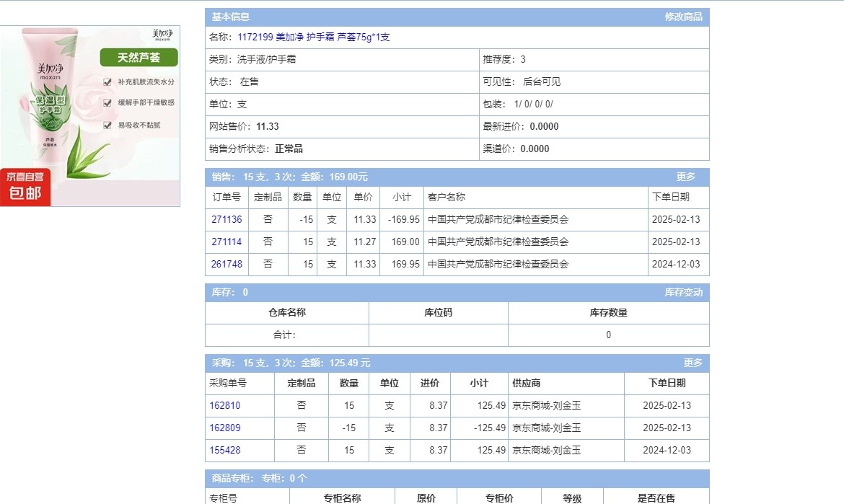The image size is (844, 504).
Task: Click the 仓库名称 column header
Action: [x=287, y=313]
